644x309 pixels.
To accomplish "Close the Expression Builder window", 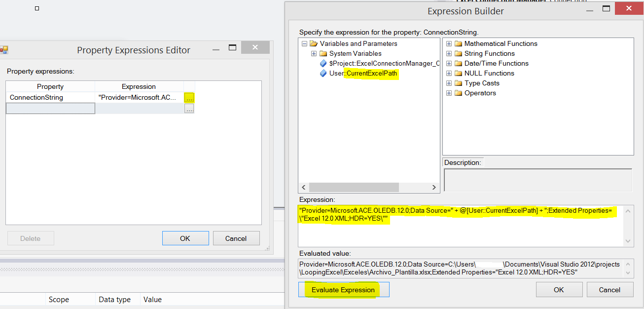I will pos(628,9).
